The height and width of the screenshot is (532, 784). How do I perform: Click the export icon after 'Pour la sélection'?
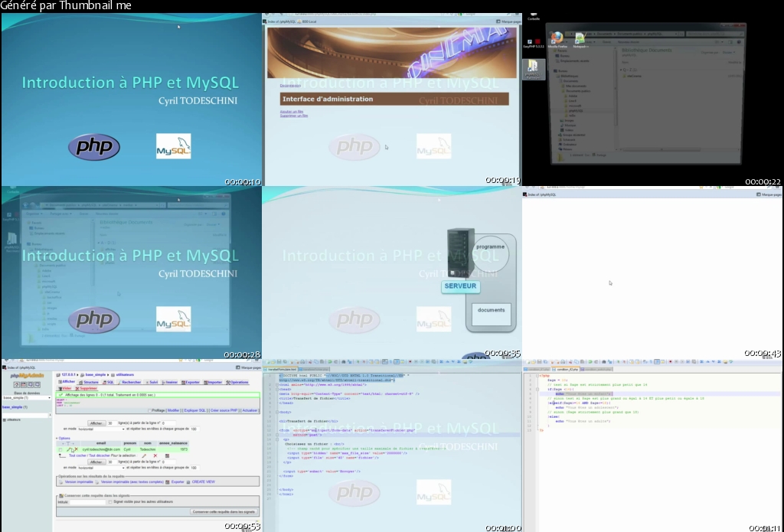coord(167,455)
